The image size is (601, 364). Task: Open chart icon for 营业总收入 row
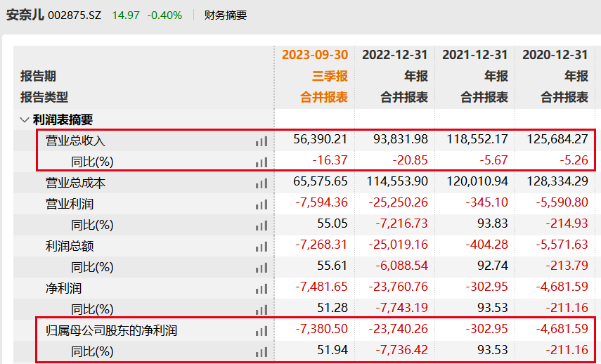[x=261, y=141]
